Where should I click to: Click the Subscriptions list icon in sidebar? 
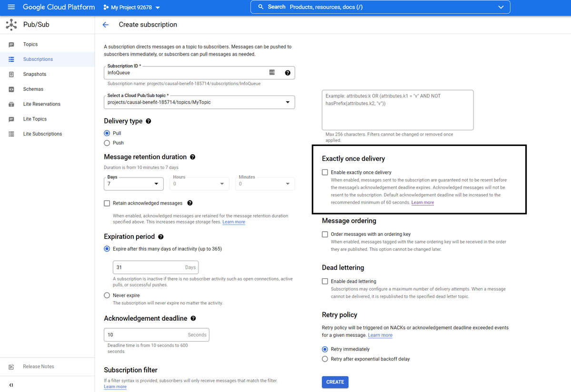(11, 59)
